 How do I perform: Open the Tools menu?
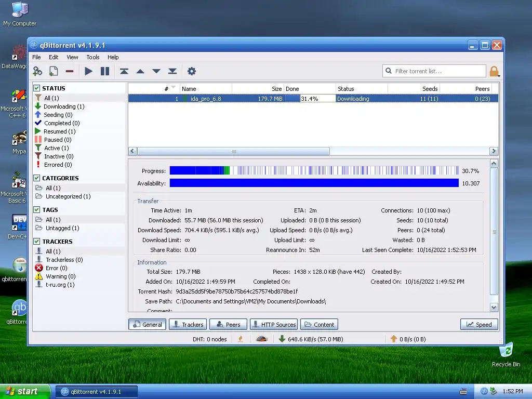(92, 57)
